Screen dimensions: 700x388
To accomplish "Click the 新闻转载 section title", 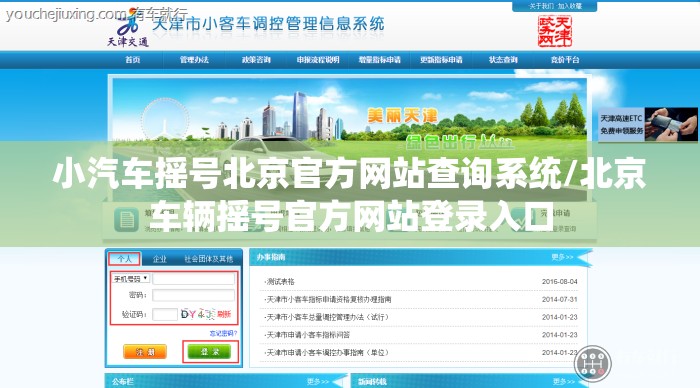I will coord(372,382).
